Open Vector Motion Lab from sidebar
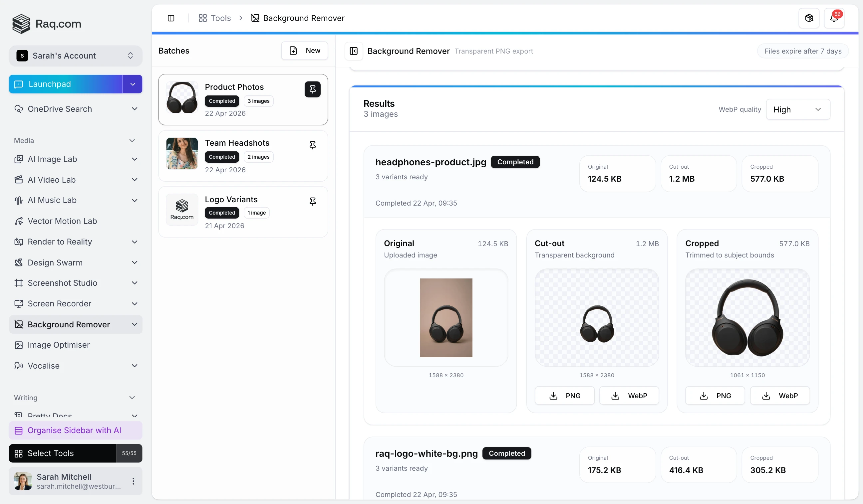The width and height of the screenshot is (863, 504). coord(62,221)
